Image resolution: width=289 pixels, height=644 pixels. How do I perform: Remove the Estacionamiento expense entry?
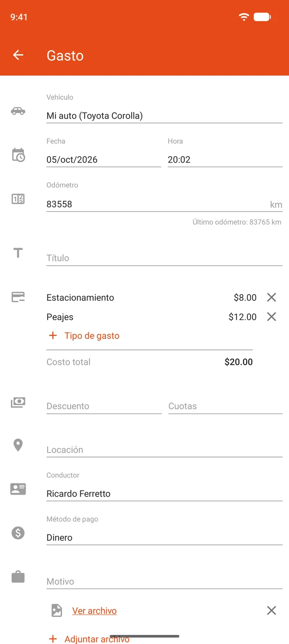[272, 297]
